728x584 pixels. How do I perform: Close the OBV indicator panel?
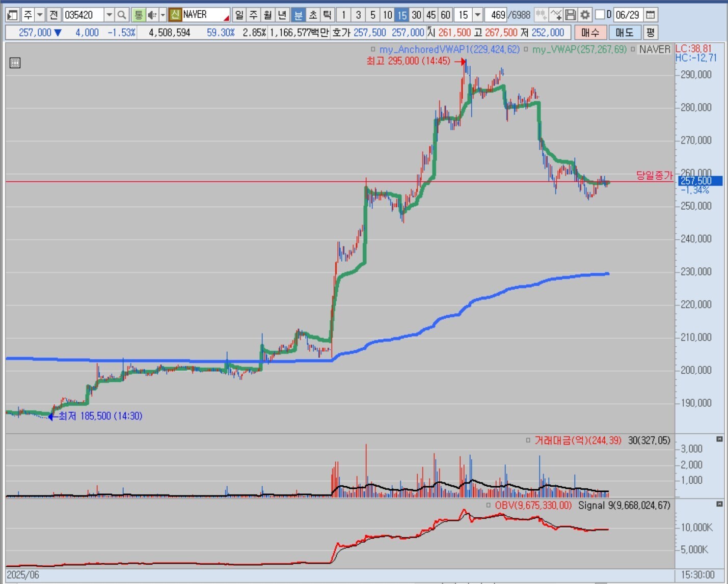point(719,504)
